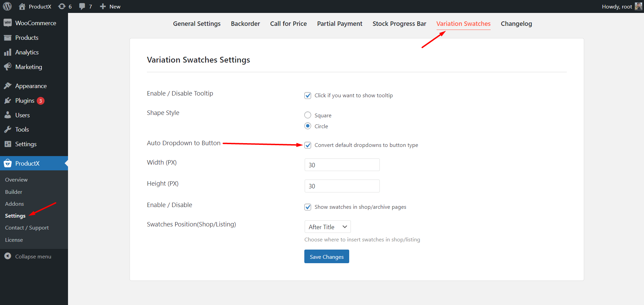644x305 pixels.
Task: Switch to the Partial Payment tab
Action: 339,23
